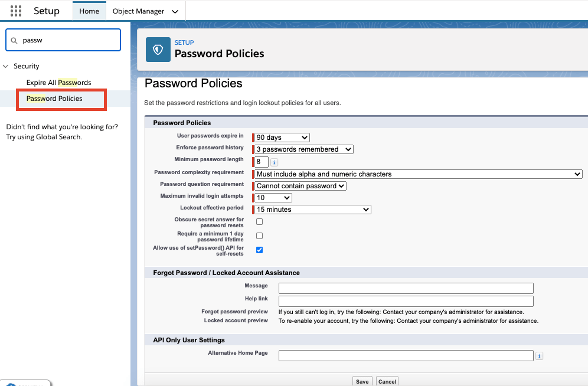This screenshot has height=386, width=588.
Task: Click the Cancel button
Action: pyautogui.click(x=387, y=381)
